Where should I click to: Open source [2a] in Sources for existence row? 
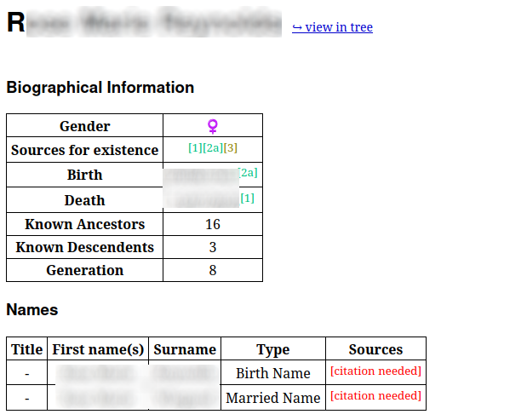tap(213, 148)
